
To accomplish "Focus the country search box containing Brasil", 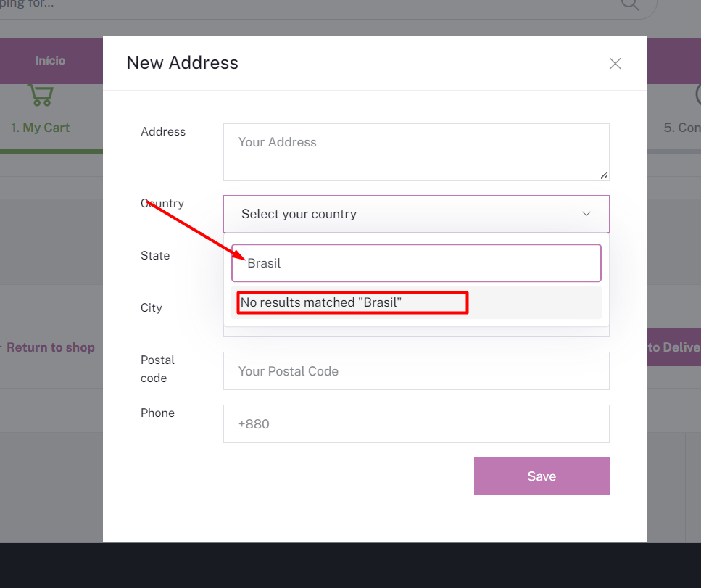I will point(416,263).
